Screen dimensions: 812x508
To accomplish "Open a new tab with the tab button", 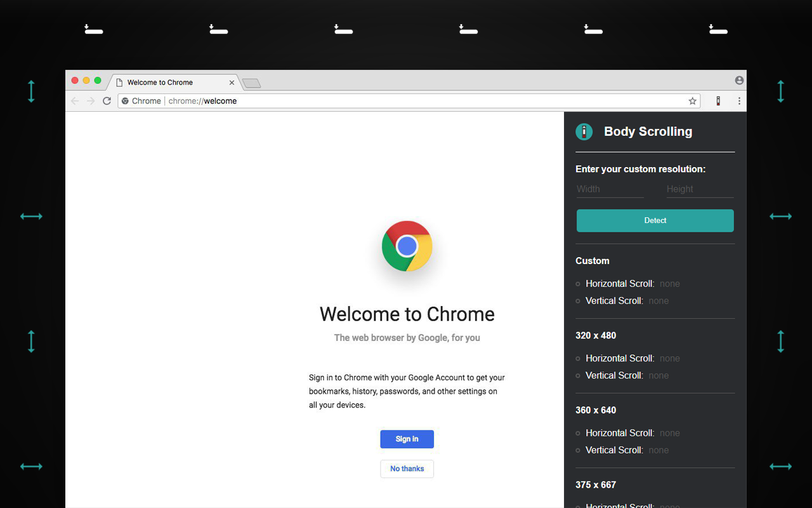I will pyautogui.click(x=252, y=83).
